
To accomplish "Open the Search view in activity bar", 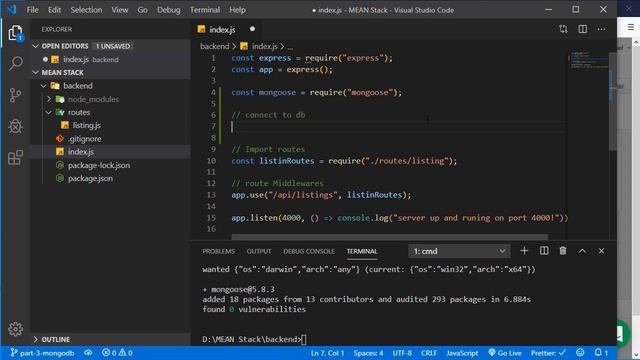I will pyautogui.click(x=16, y=63).
